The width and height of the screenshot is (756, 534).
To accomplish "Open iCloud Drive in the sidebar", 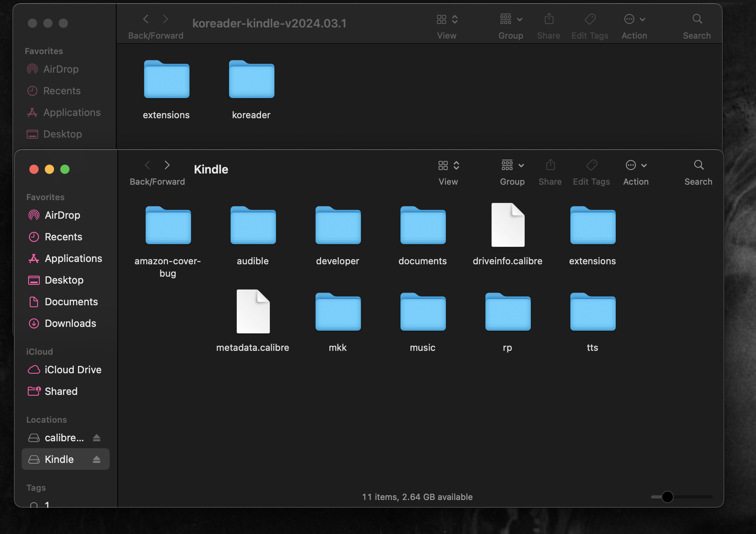I will 73,370.
